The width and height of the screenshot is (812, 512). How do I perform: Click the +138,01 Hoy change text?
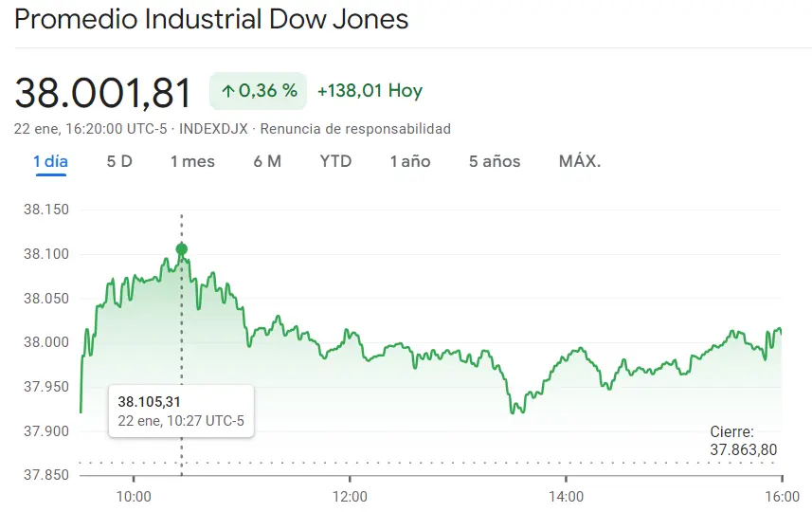pyautogui.click(x=370, y=91)
